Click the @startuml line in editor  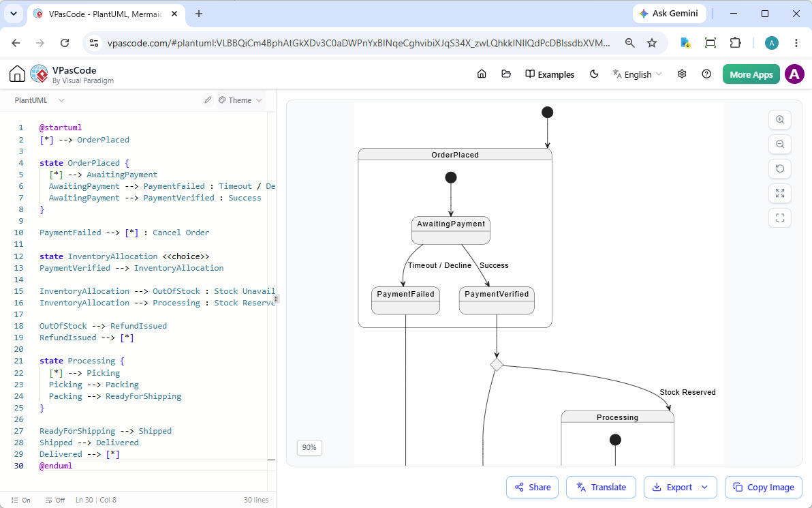[x=61, y=128]
